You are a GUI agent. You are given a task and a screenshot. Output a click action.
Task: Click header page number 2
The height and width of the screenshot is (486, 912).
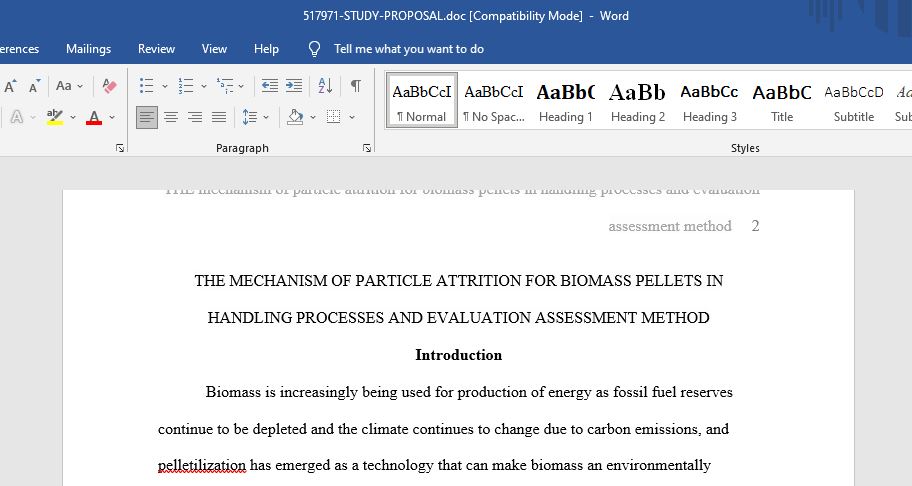755,226
